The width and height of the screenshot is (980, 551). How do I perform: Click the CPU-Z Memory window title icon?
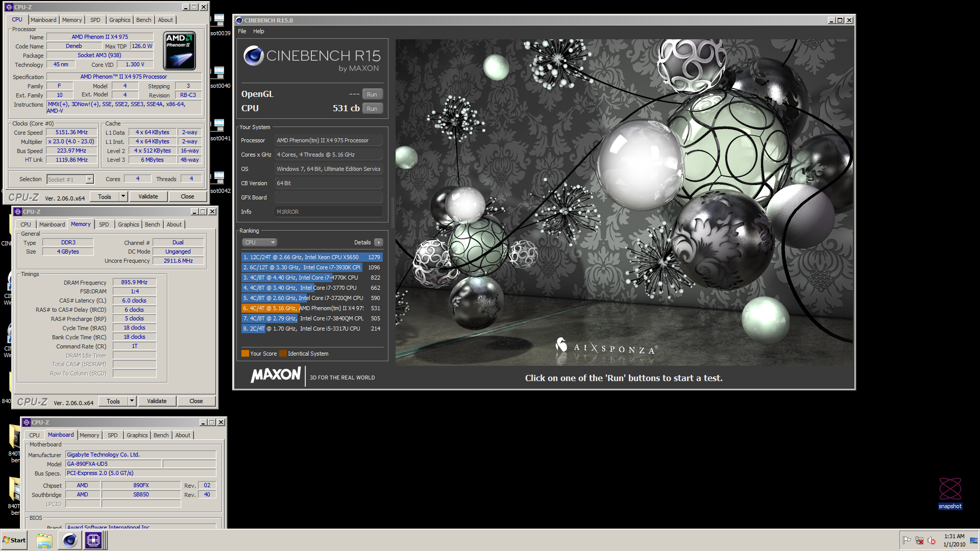pos(18,212)
